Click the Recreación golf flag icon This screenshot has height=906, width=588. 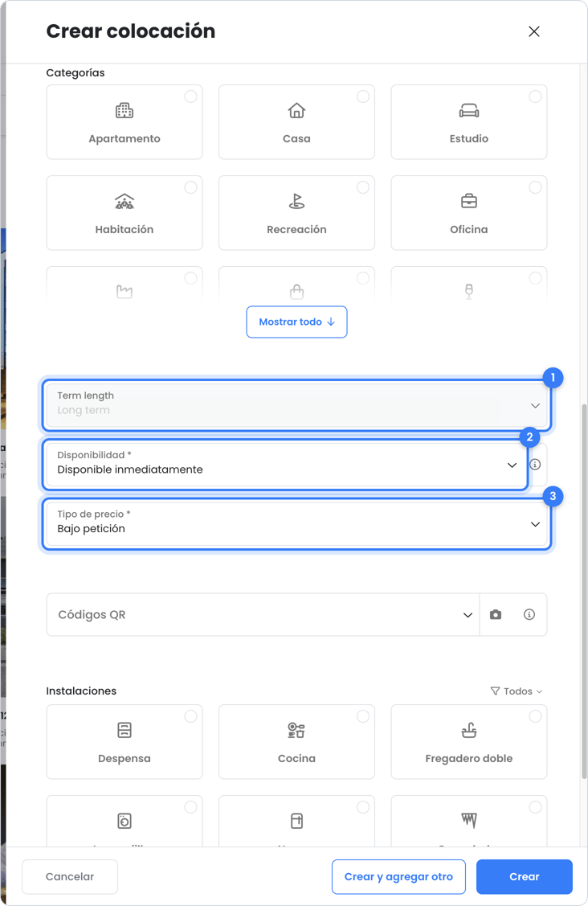point(296,202)
